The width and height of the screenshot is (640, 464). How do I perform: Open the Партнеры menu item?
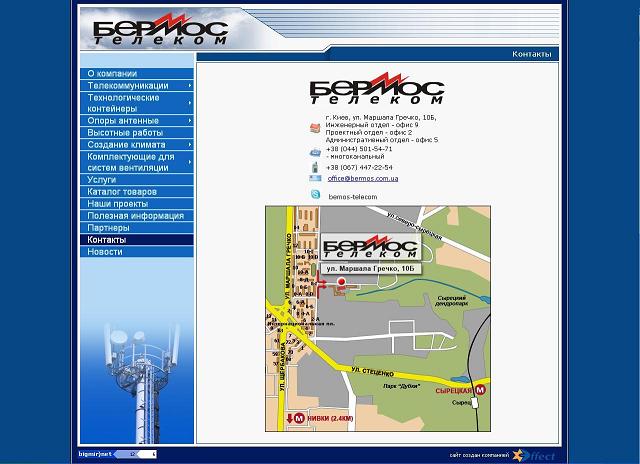(137, 227)
